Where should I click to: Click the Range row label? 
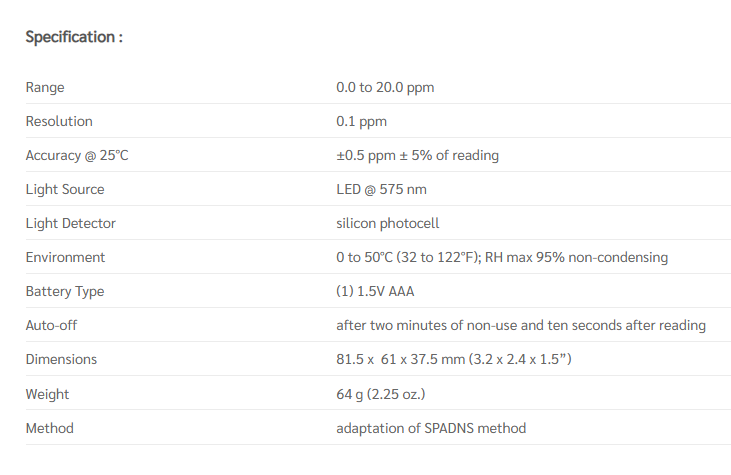45,88
